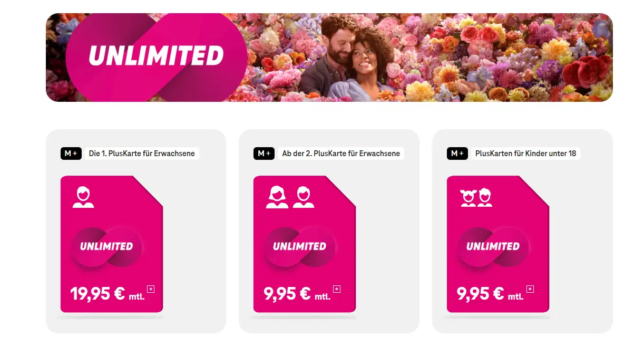Click the M+ badge for Kinder PlusKarten
This screenshot has height=345, width=644.
click(x=457, y=154)
